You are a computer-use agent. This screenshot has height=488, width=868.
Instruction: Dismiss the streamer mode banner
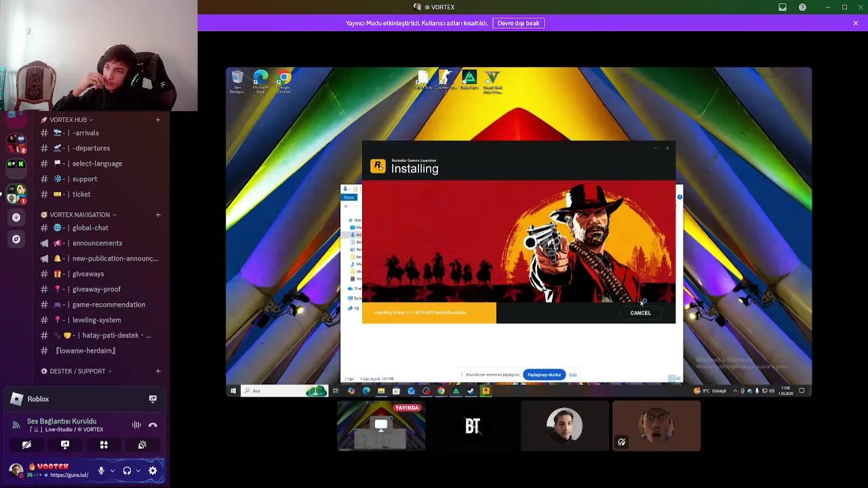point(856,23)
